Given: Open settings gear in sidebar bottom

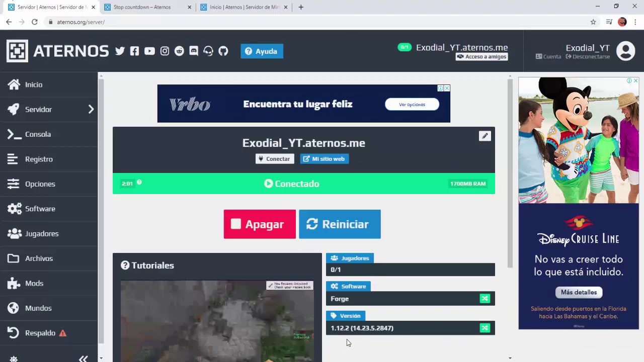Looking at the screenshot, I should (14, 358).
